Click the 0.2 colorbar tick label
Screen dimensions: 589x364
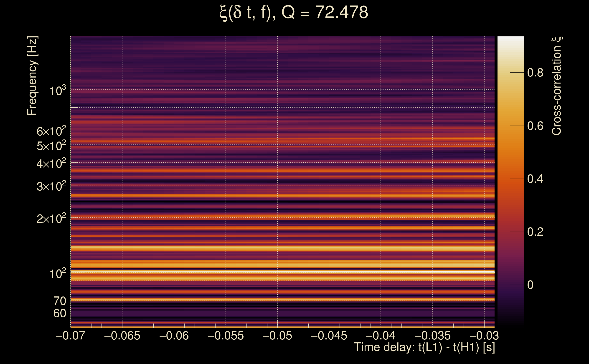coord(535,232)
